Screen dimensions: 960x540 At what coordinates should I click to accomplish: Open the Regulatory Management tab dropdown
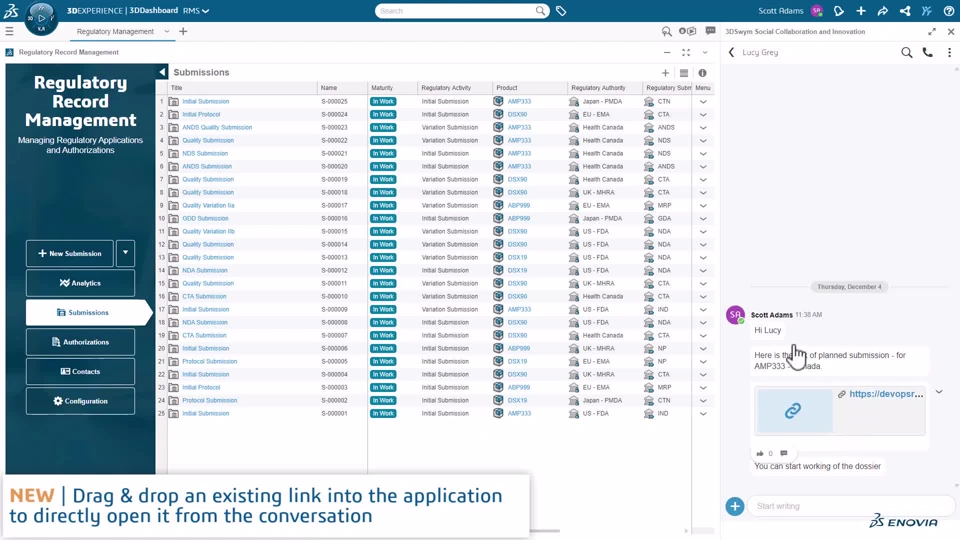167,31
